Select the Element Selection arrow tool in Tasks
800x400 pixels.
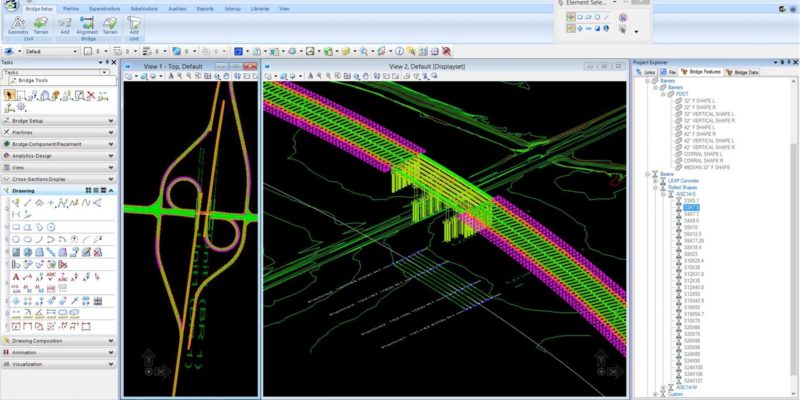(x=9, y=95)
